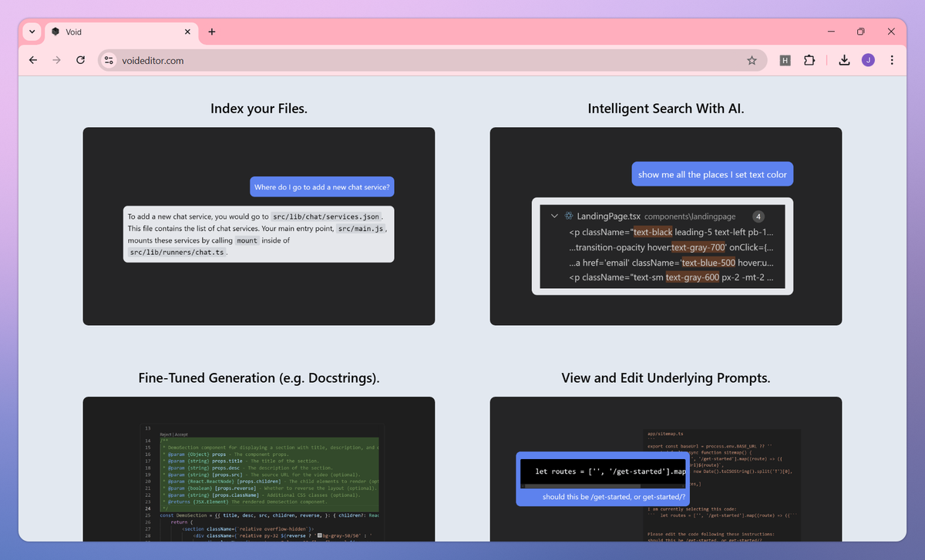
Task: Click the src/main.js code snippet
Action: coord(361,229)
